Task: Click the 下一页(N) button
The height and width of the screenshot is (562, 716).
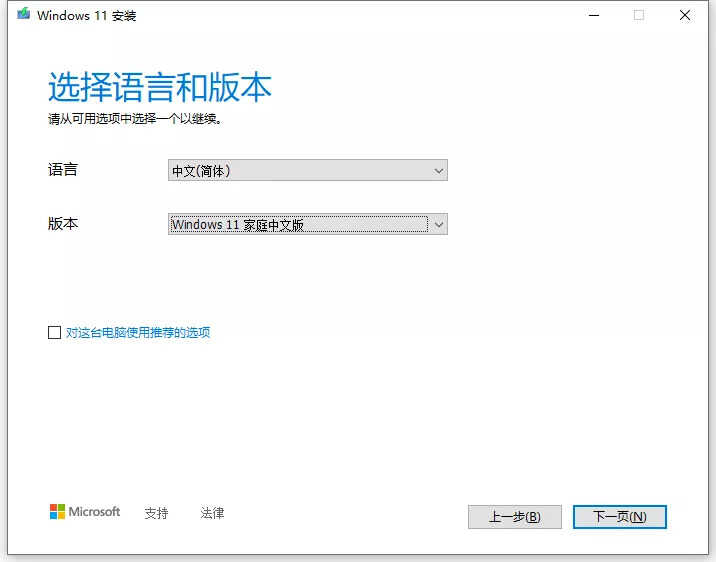Action: (620, 517)
